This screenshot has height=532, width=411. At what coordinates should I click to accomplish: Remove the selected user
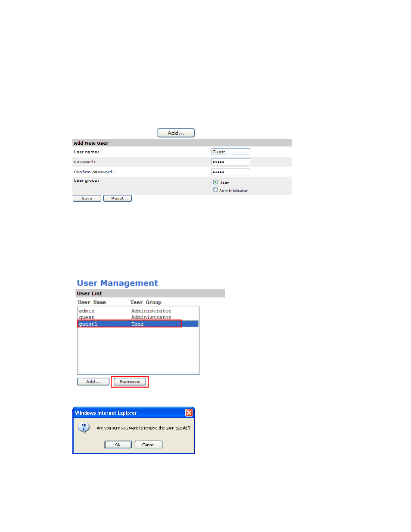point(130,382)
